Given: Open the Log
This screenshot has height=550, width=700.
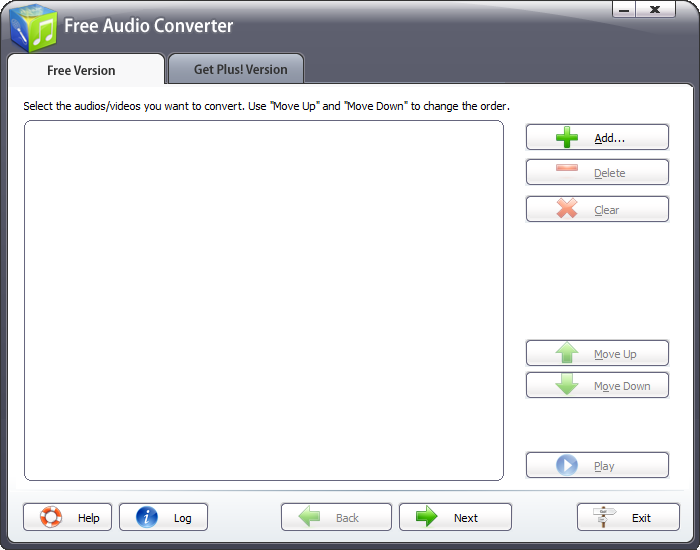Looking at the screenshot, I should point(163,517).
